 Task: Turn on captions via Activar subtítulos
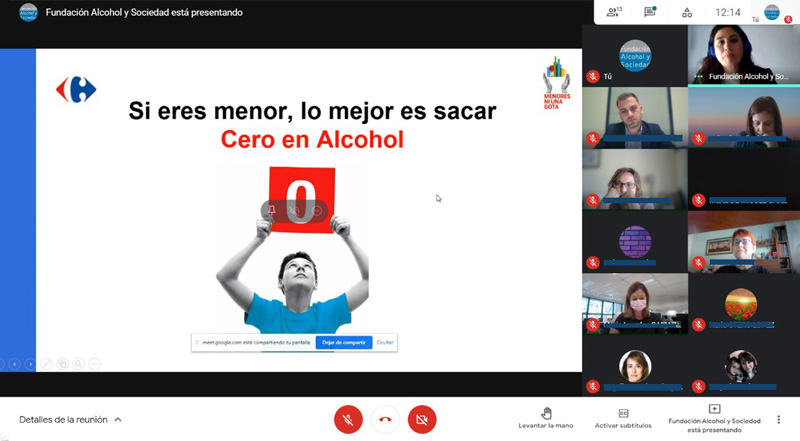tap(623, 418)
